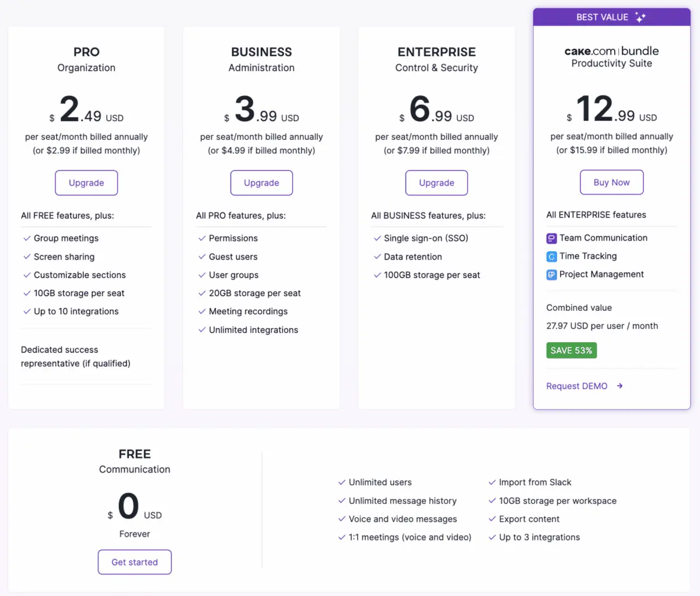Click the checkmark next to Single sign-on (SSO)
This screenshot has width=700, height=596.
pyautogui.click(x=376, y=238)
